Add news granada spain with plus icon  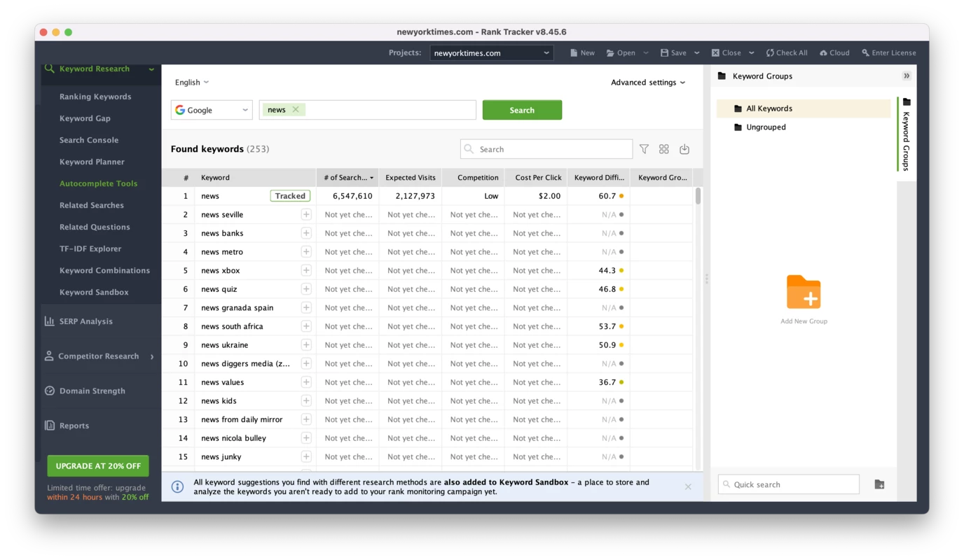pos(306,307)
